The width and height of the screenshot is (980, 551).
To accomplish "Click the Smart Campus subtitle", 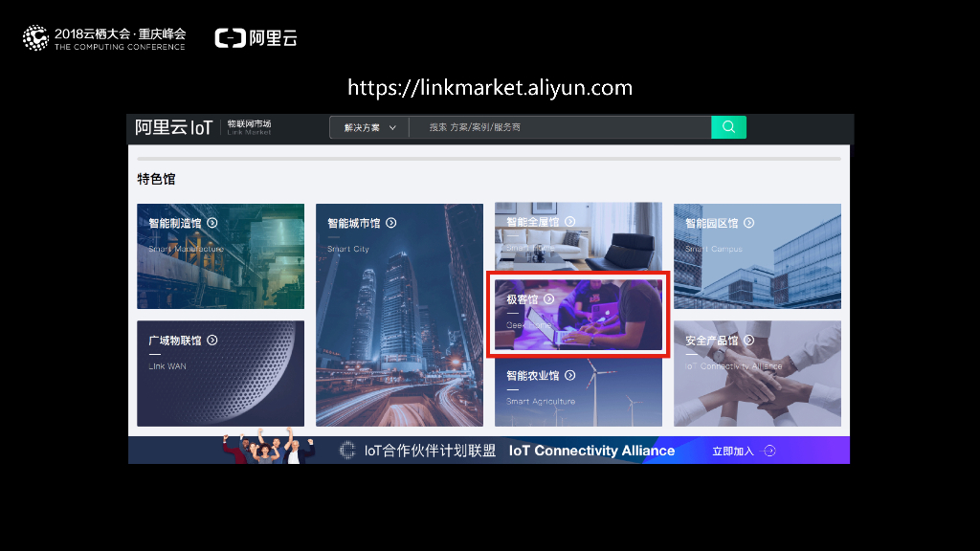I will click(714, 249).
